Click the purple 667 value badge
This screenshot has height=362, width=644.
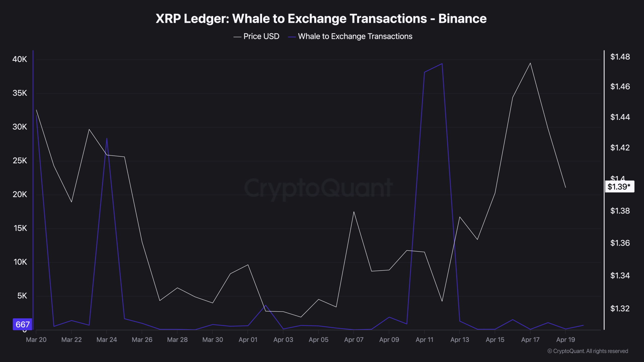pyautogui.click(x=22, y=324)
